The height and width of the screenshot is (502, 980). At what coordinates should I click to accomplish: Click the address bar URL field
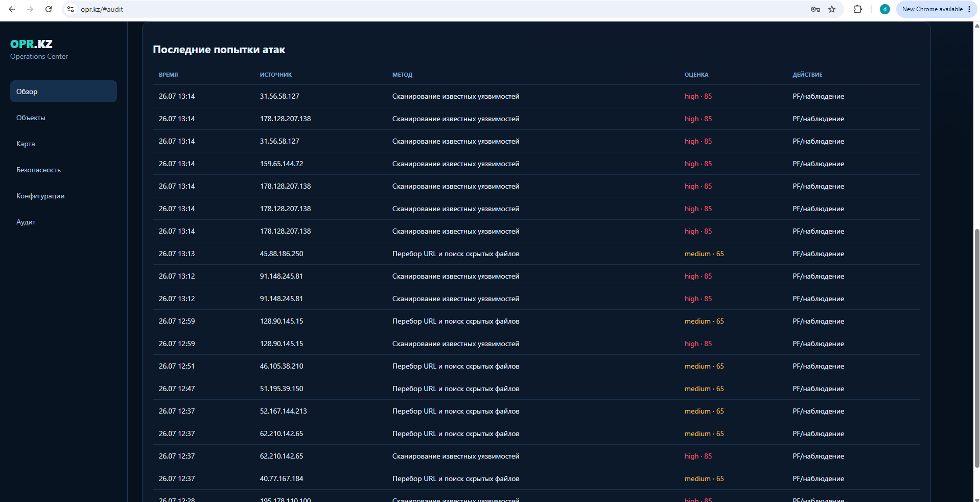click(x=439, y=9)
